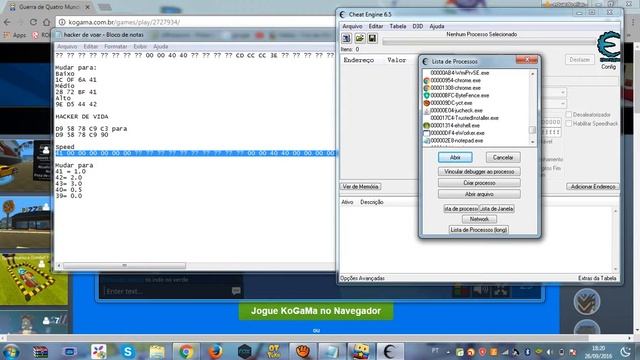Screen dimensions: 640x360
Task: Select 00001308-chrome.exe in process list
Action: (456, 88)
